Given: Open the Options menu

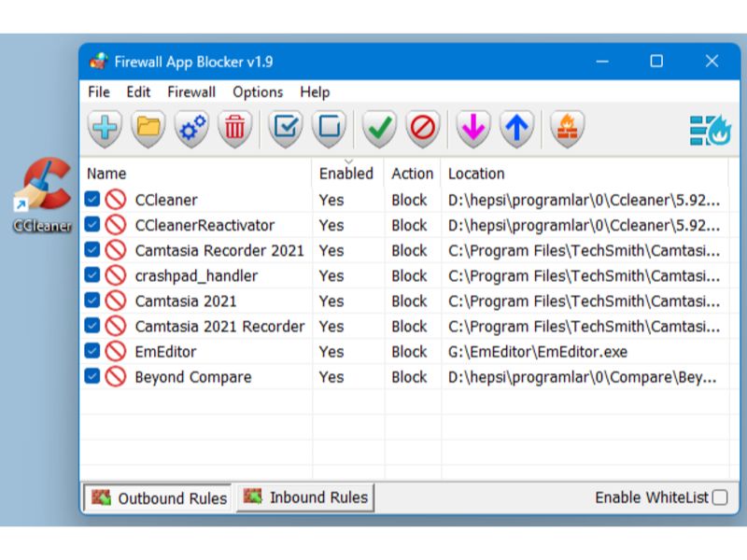Looking at the screenshot, I should click(258, 91).
